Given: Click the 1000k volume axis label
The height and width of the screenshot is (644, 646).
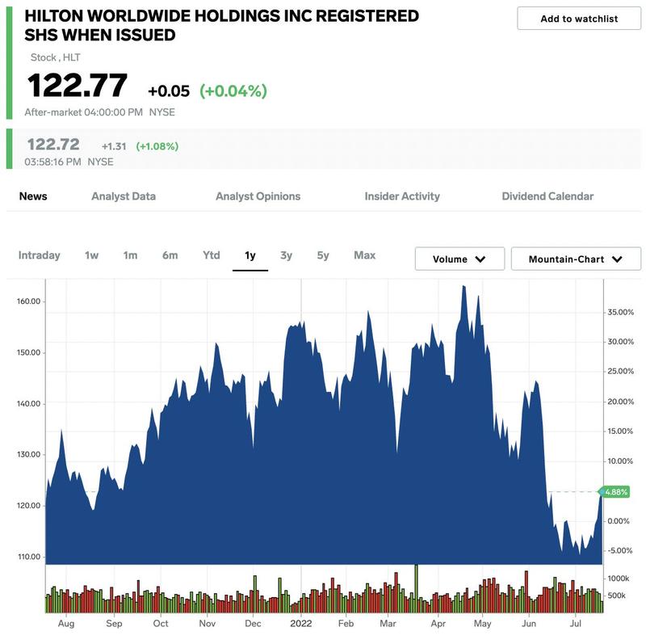Looking at the screenshot, I should tap(619, 579).
